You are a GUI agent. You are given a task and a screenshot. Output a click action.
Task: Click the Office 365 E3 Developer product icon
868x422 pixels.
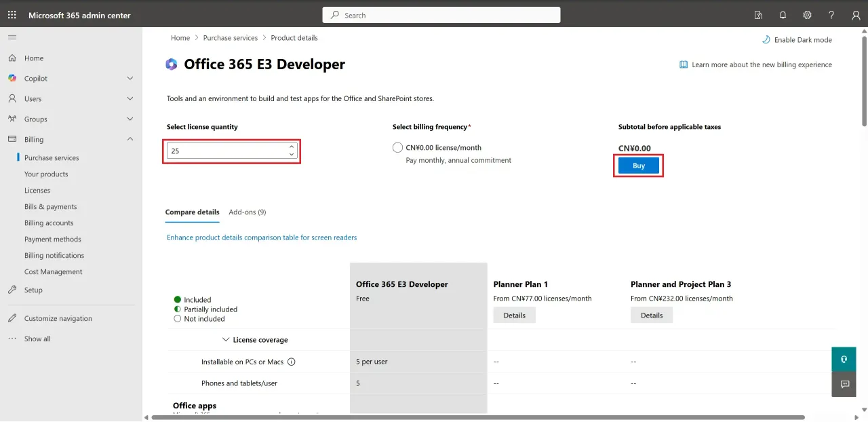pyautogui.click(x=172, y=64)
